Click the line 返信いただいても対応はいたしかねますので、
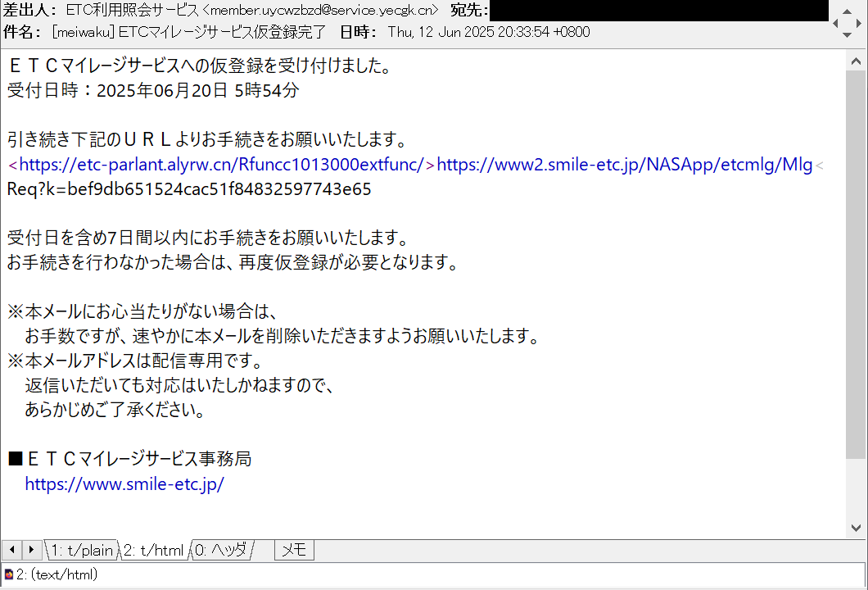This screenshot has height=590, width=868. pos(180,386)
